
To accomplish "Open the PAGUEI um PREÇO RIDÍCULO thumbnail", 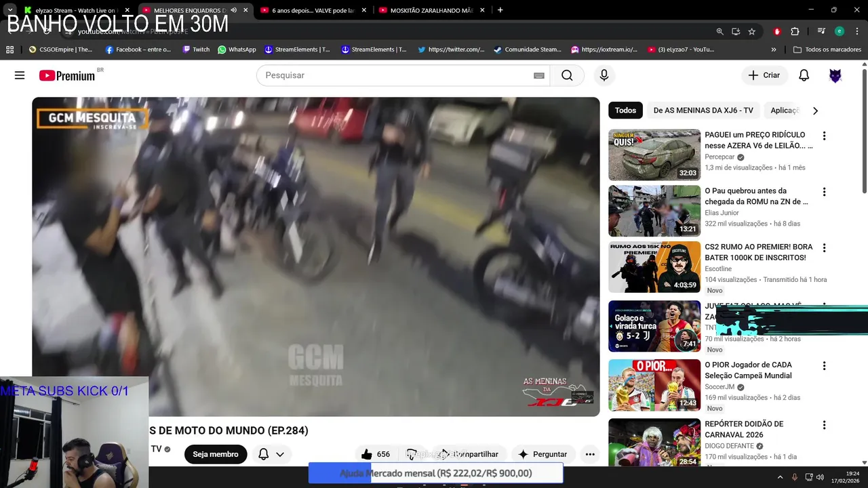I will (654, 155).
